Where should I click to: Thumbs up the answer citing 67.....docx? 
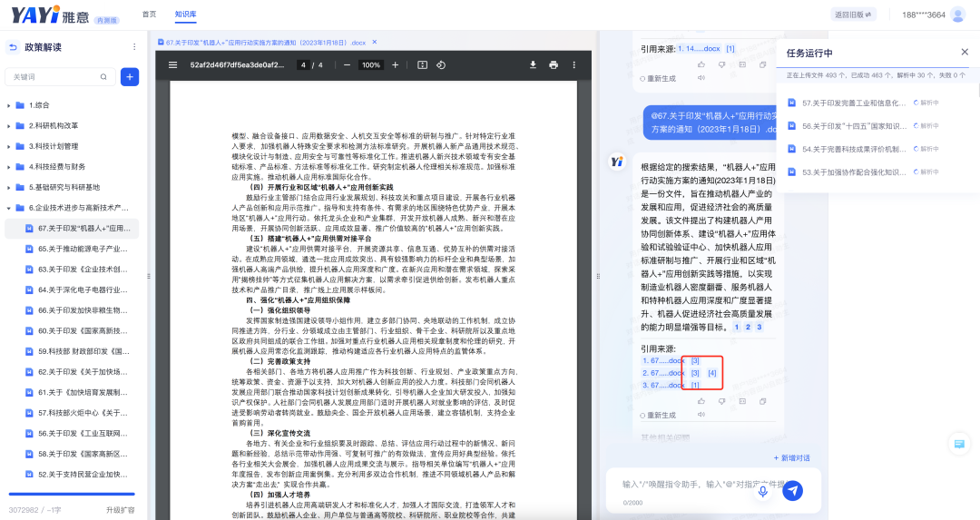[x=701, y=401]
